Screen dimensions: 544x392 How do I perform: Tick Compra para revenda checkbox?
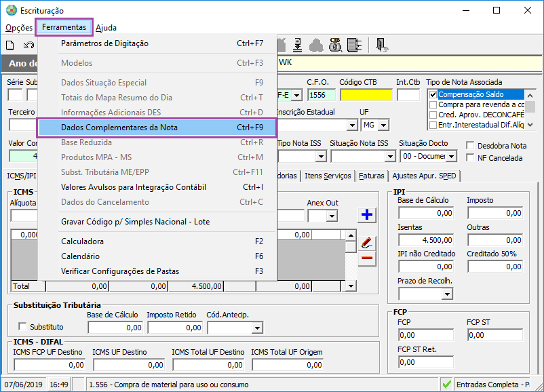[x=433, y=104]
